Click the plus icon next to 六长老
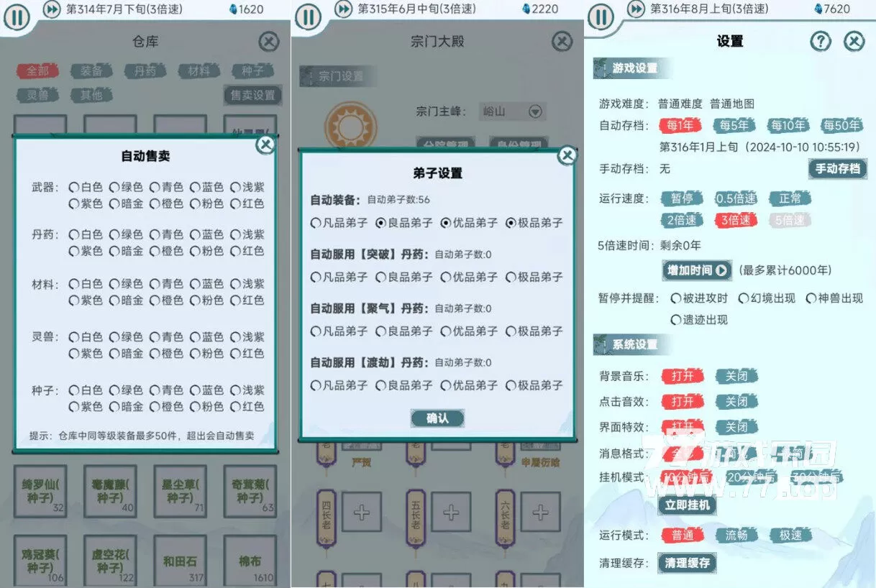 [540, 512]
